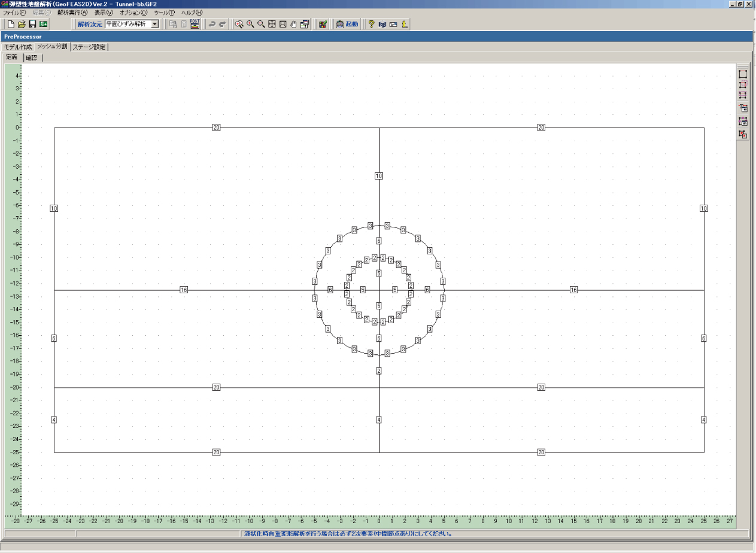The height and width of the screenshot is (553, 756).
Task: Click the Open file folder icon
Action: click(22, 25)
